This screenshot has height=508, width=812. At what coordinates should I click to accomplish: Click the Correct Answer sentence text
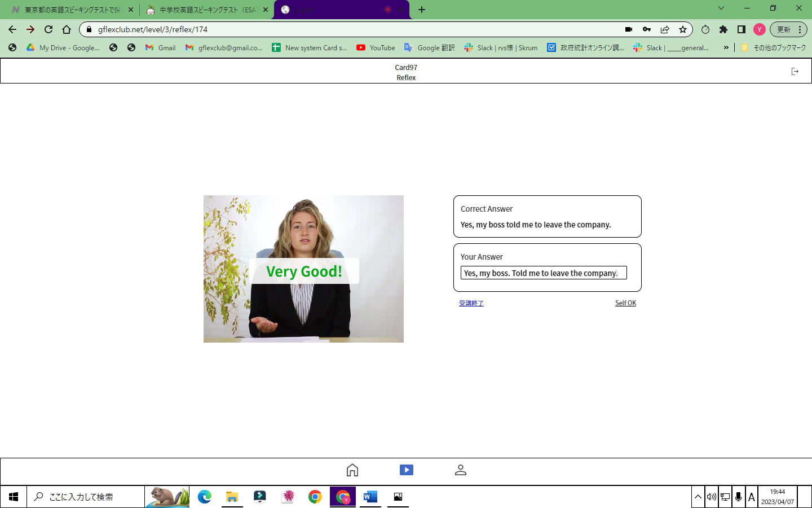536,225
